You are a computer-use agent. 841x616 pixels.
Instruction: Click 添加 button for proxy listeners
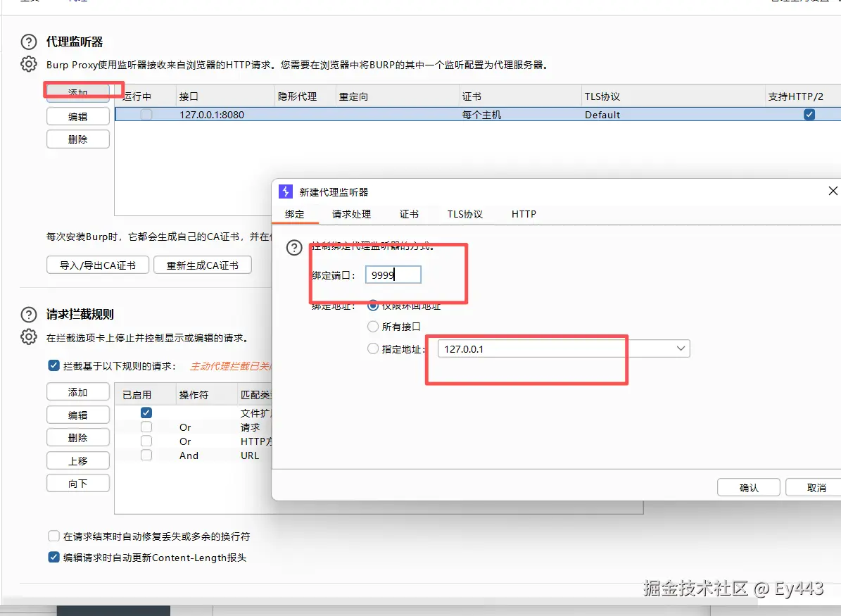[x=78, y=94]
